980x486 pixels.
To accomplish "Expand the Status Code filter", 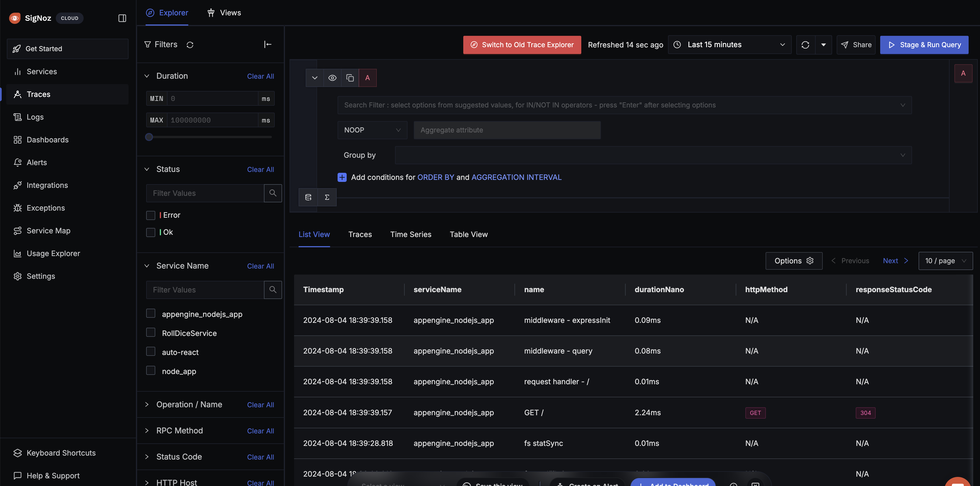I will tap(147, 457).
